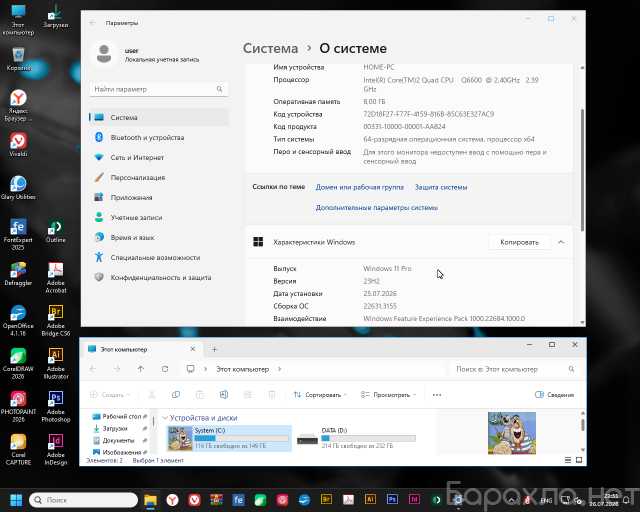Open 'Специальные возможности' settings section
Image resolution: width=640 pixels, height=512 pixels.
[x=159, y=258]
